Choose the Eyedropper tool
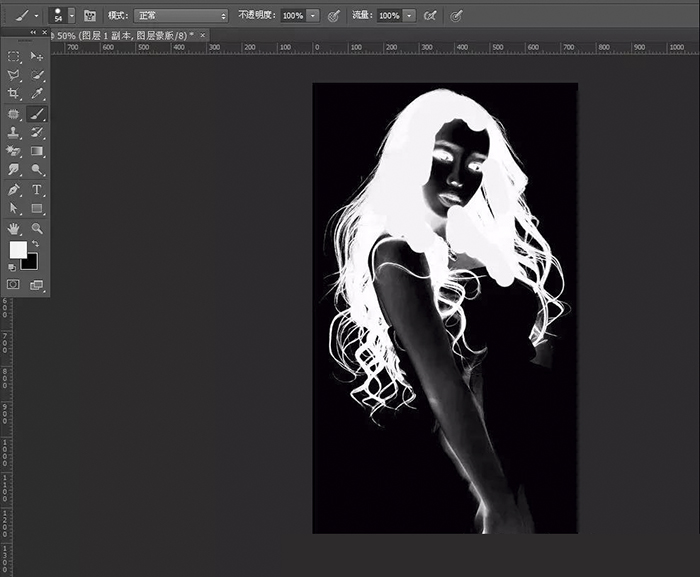This screenshot has width=700, height=577. coord(37,94)
